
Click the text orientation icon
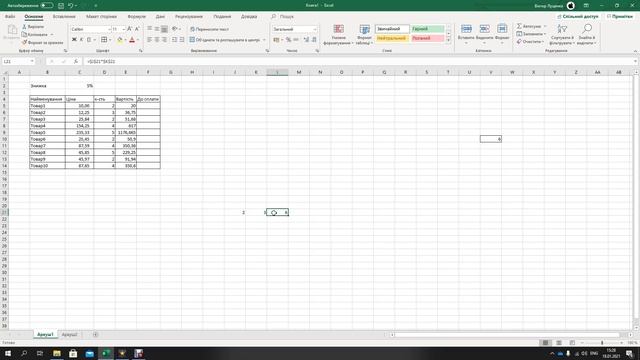pyautogui.click(x=175, y=29)
